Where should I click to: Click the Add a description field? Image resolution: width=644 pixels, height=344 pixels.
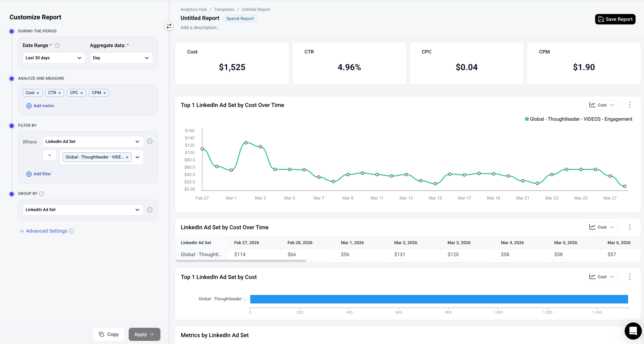(x=200, y=28)
